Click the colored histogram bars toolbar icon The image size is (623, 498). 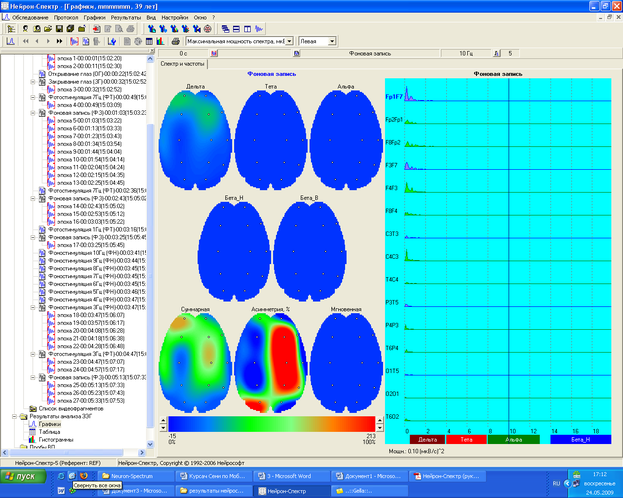tap(160, 41)
